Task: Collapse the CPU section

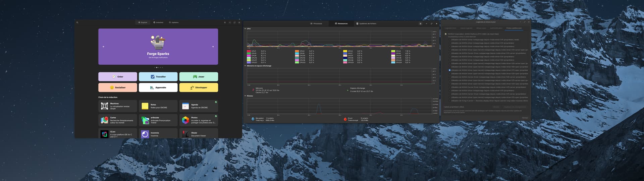Action: [x=245, y=29]
